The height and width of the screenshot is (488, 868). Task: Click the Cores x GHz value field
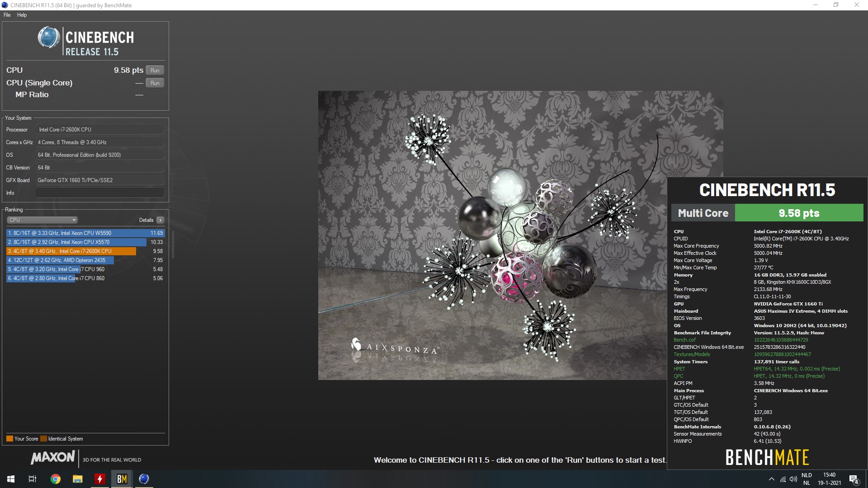pos(99,142)
